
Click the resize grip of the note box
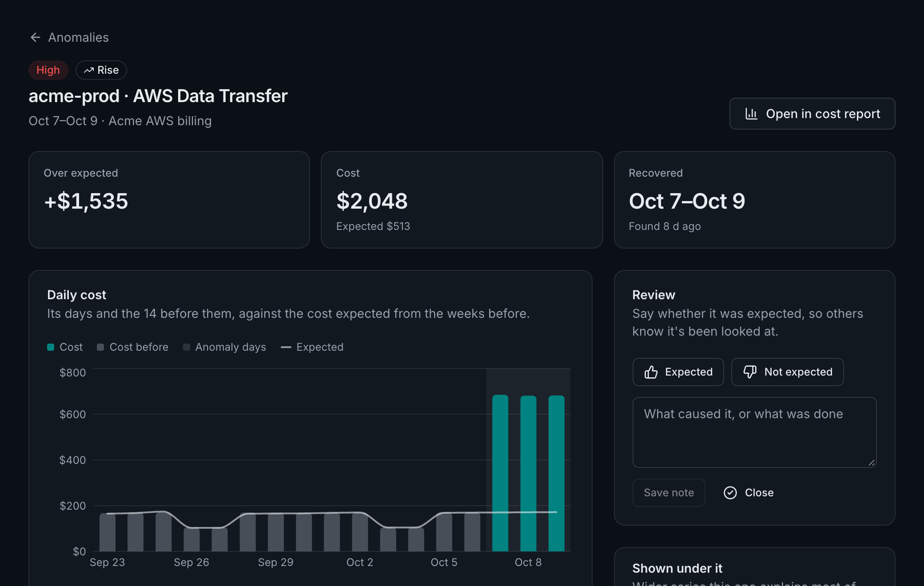(872, 463)
